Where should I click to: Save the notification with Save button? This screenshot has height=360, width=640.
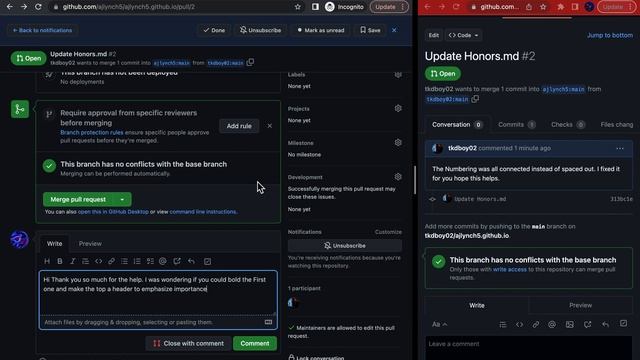(x=370, y=30)
